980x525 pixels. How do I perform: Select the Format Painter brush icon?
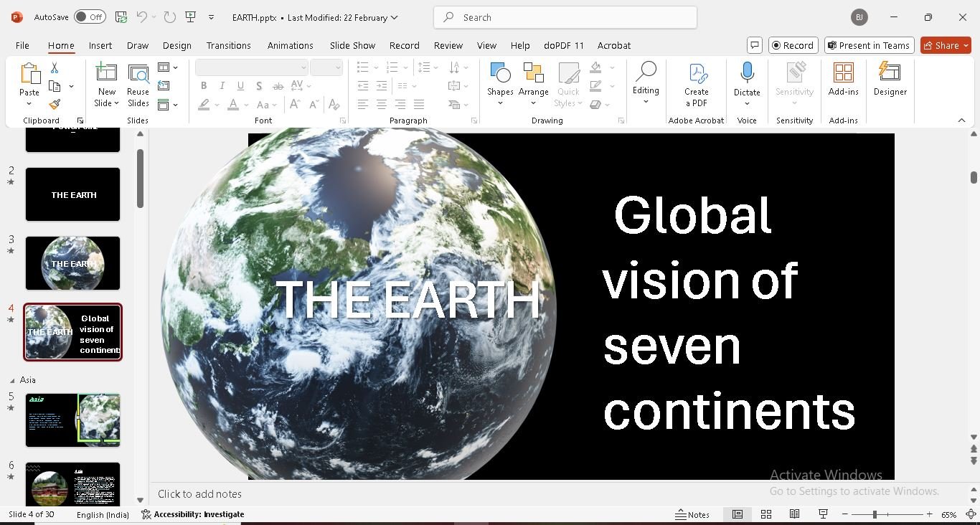55,105
